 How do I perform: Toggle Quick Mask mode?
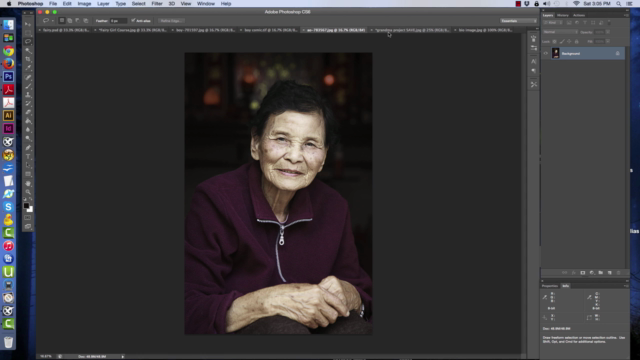click(x=28, y=218)
